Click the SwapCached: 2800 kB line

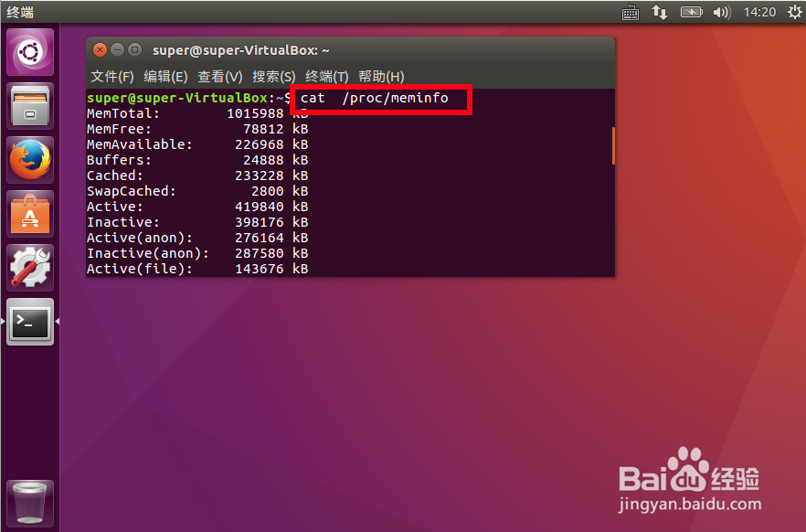(x=197, y=191)
